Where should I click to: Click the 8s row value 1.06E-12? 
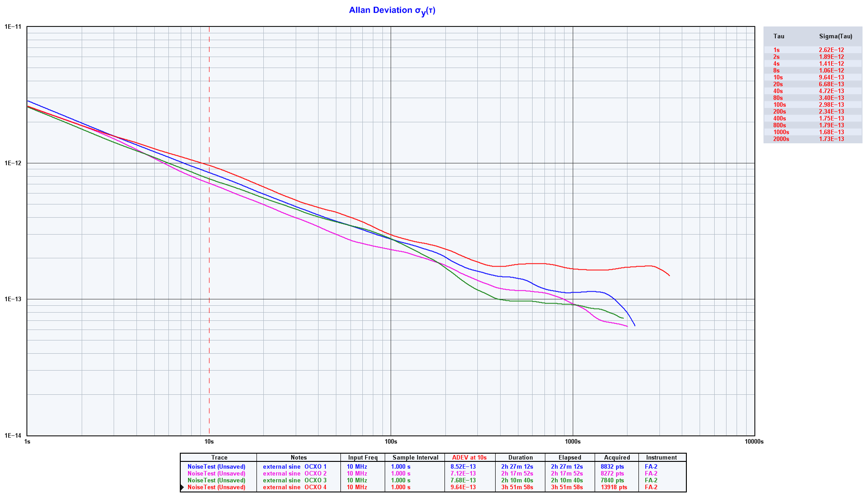pos(831,71)
